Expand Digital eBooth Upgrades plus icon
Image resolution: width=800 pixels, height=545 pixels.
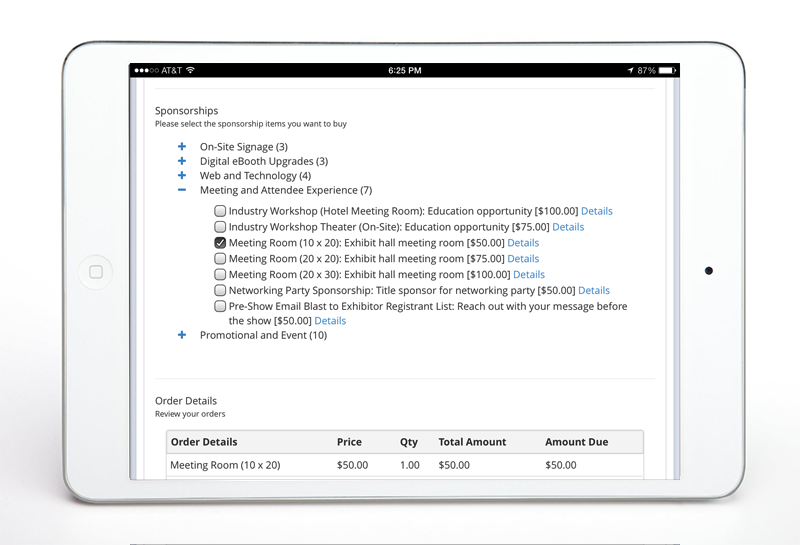[x=182, y=161]
